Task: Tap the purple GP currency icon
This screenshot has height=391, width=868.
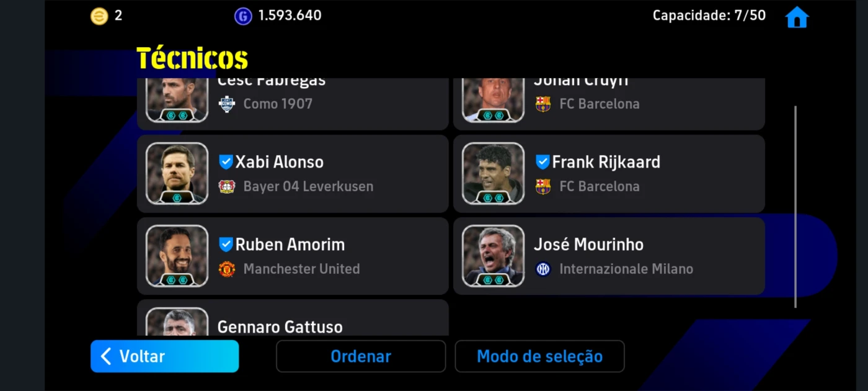Action: (243, 16)
